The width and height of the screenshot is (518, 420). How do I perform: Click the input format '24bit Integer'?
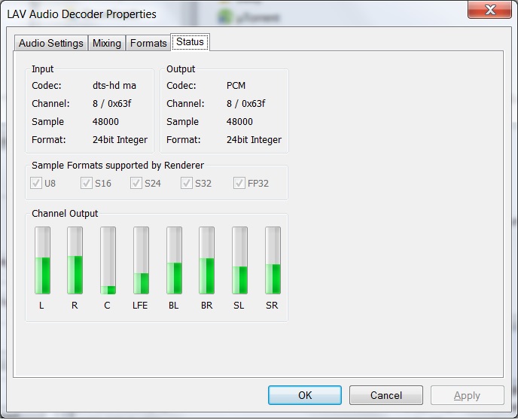pyautogui.click(x=120, y=140)
